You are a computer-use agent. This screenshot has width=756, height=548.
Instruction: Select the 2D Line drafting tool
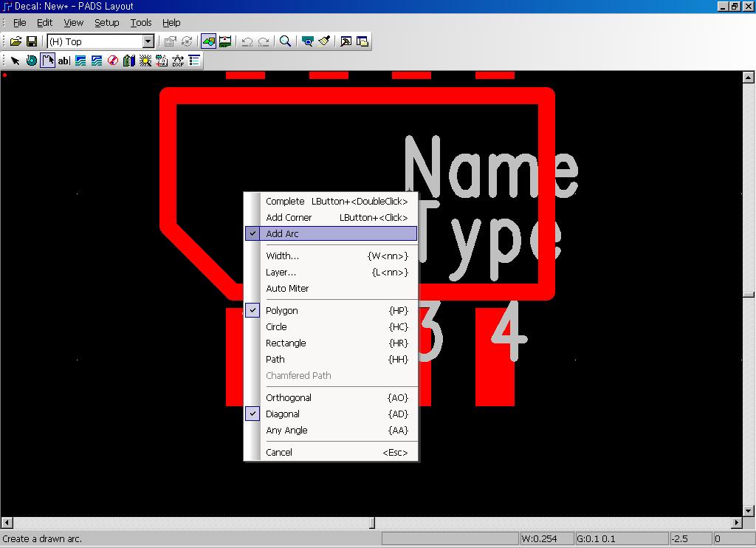(x=48, y=61)
